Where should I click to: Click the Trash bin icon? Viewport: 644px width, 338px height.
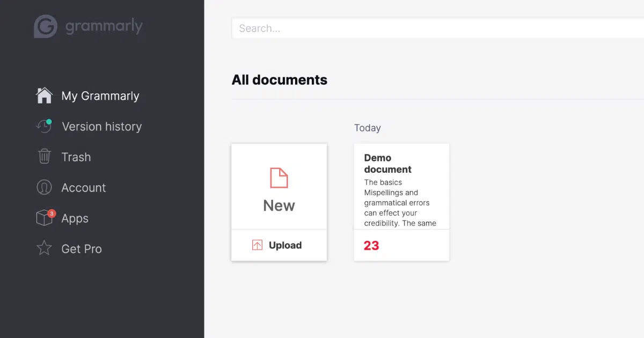pyautogui.click(x=44, y=157)
